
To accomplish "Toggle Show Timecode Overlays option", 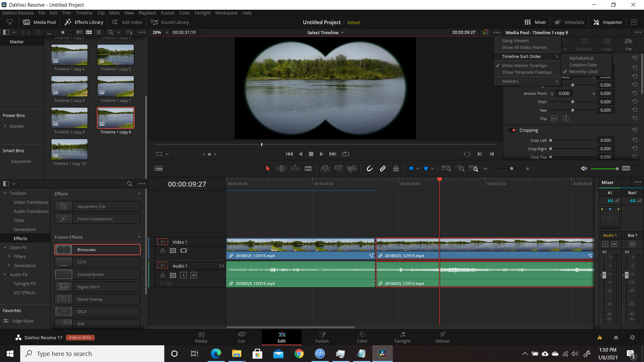I will [x=527, y=72].
